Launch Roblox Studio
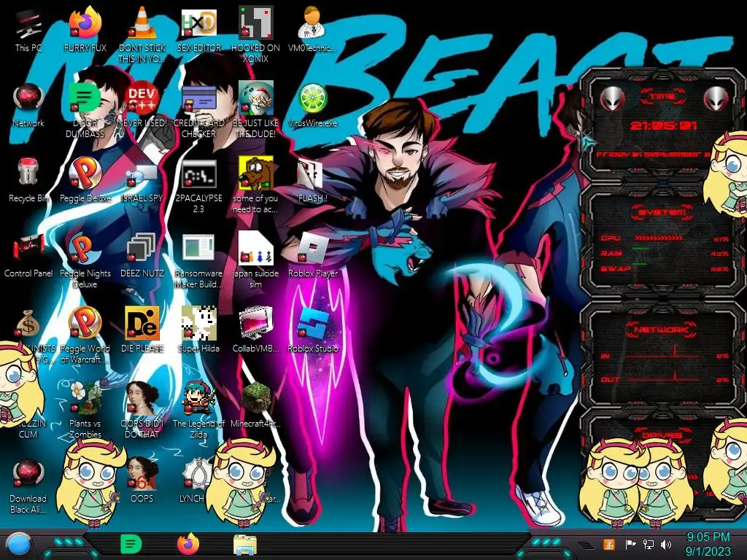The image size is (747, 560). pyautogui.click(x=312, y=323)
